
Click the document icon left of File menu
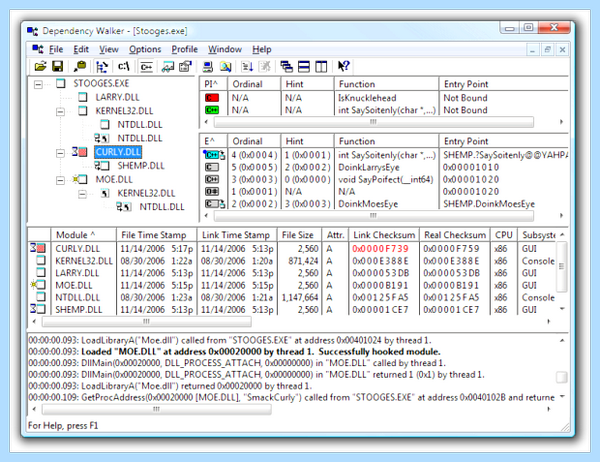click(38, 49)
